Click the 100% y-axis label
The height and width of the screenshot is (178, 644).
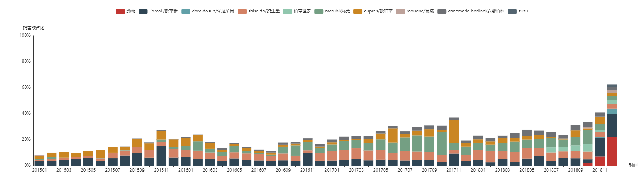tap(25, 35)
